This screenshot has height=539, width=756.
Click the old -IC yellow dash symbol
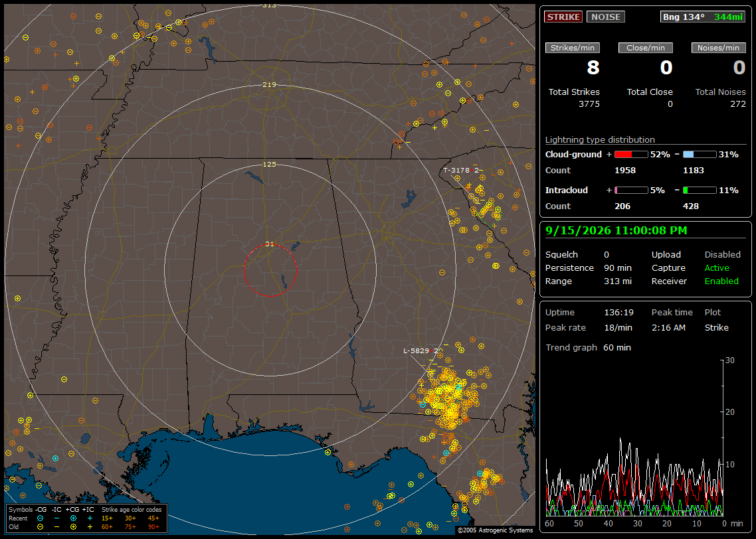(57, 527)
